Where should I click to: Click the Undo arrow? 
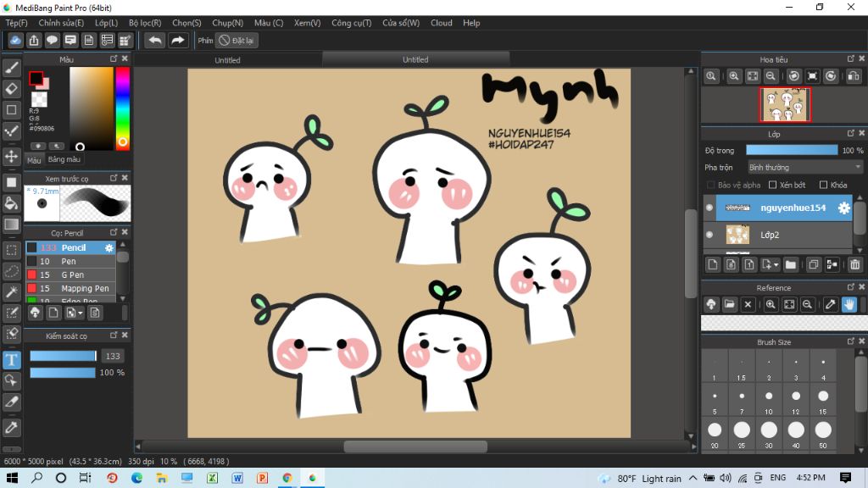(155, 41)
